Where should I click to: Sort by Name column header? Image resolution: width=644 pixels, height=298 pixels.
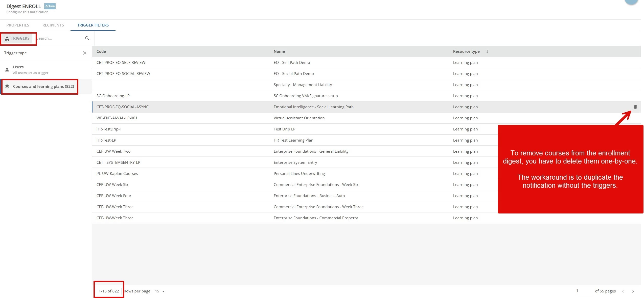[279, 51]
